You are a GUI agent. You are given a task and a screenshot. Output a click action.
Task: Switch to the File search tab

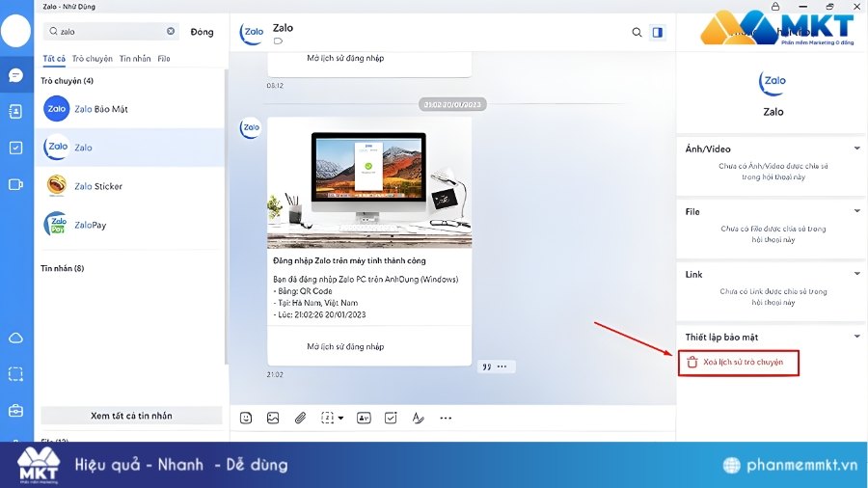(164, 59)
